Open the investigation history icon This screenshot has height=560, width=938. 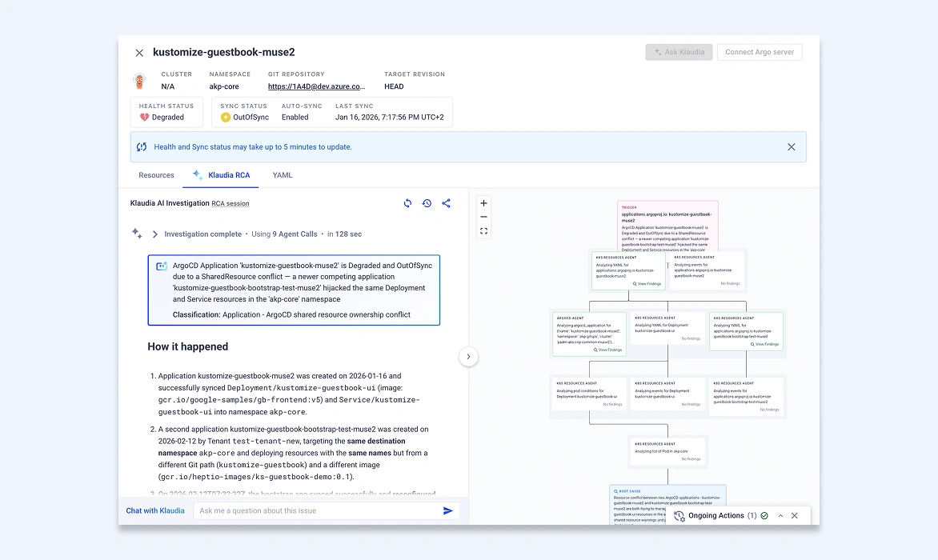pos(427,203)
